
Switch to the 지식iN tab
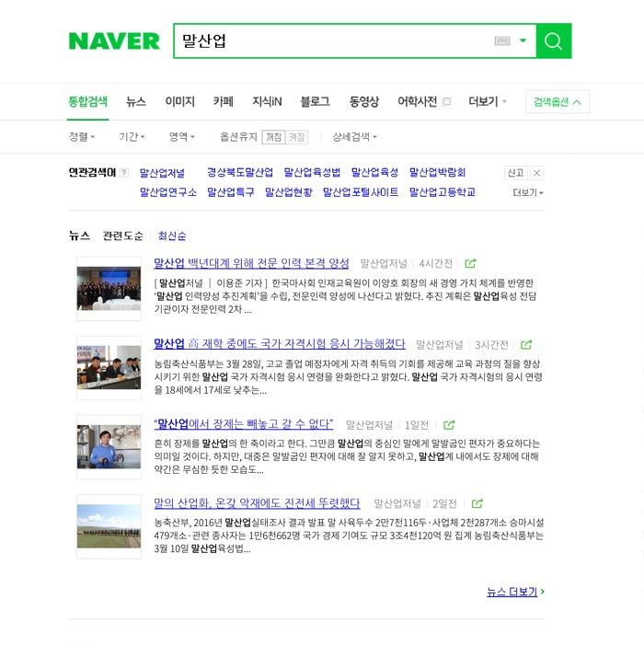(x=267, y=101)
